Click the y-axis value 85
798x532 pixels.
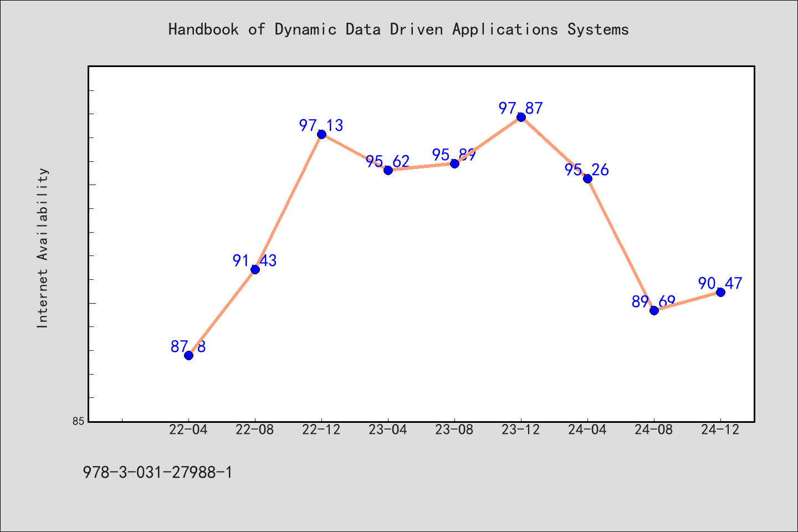(79, 422)
